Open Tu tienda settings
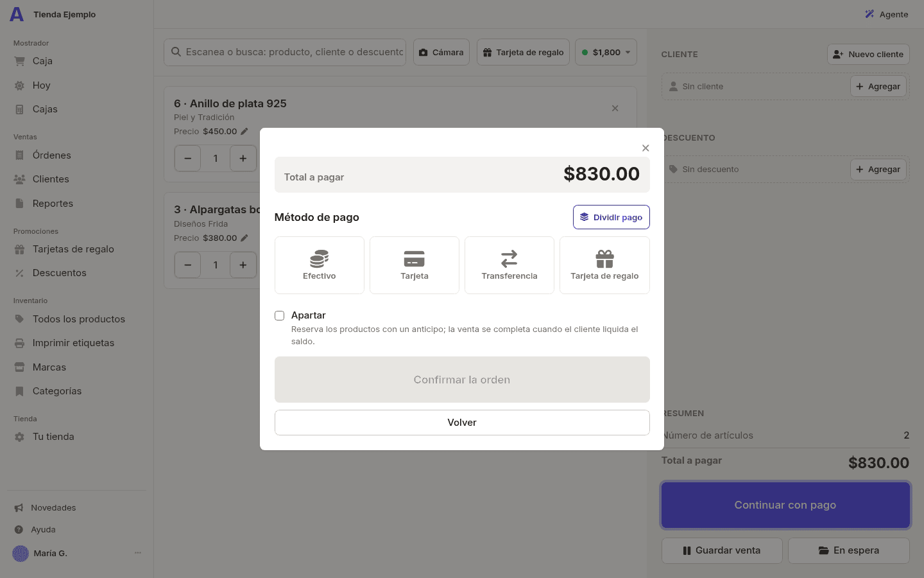This screenshot has height=578, width=924. click(x=77, y=437)
